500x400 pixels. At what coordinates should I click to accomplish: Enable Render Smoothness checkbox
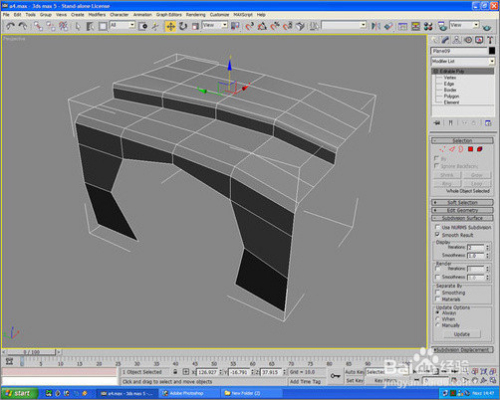pyautogui.click(x=438, y=277)
